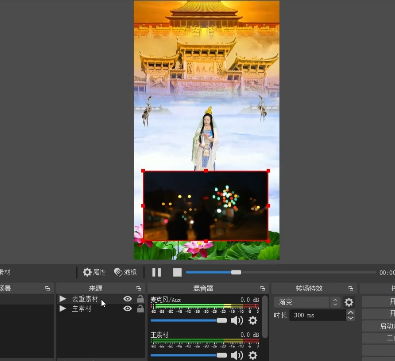Pop out the Audio Mixer dock panel
The image size is (395, 361).
263,288
